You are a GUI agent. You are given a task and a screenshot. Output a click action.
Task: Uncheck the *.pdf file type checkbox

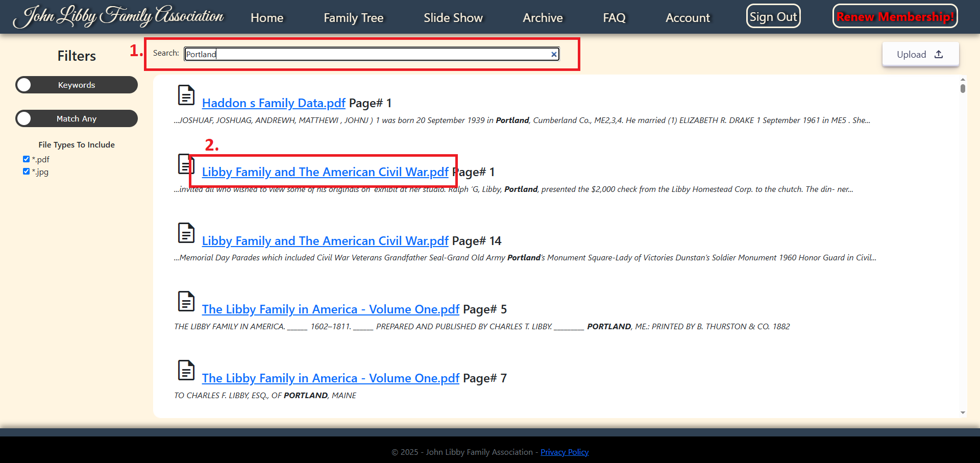(26, 159)
